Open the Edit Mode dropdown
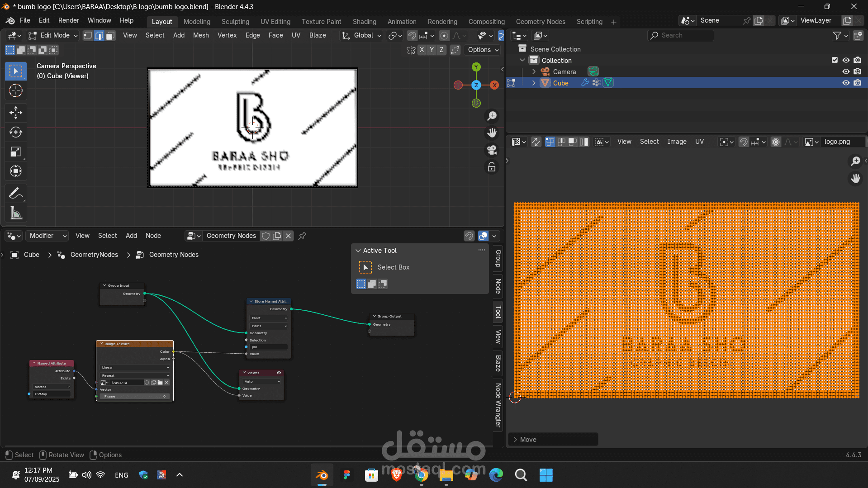 tap(53, 35)
